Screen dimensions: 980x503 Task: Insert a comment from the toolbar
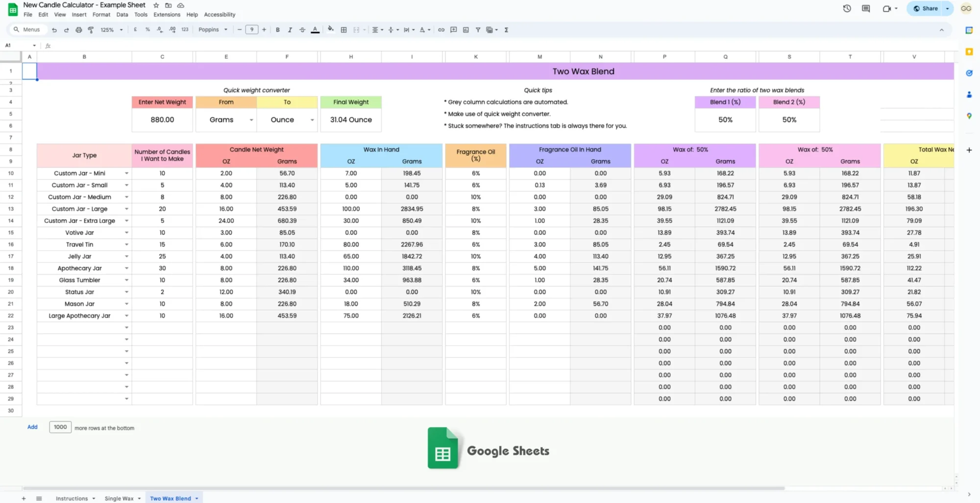pyautogui.click(x=454, y=30)
